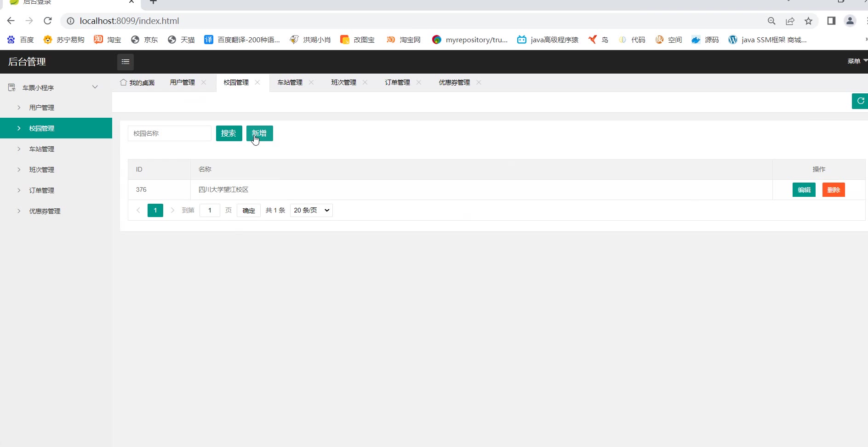
Task: Open 淘宝网 bookmark
Action: 404,40
